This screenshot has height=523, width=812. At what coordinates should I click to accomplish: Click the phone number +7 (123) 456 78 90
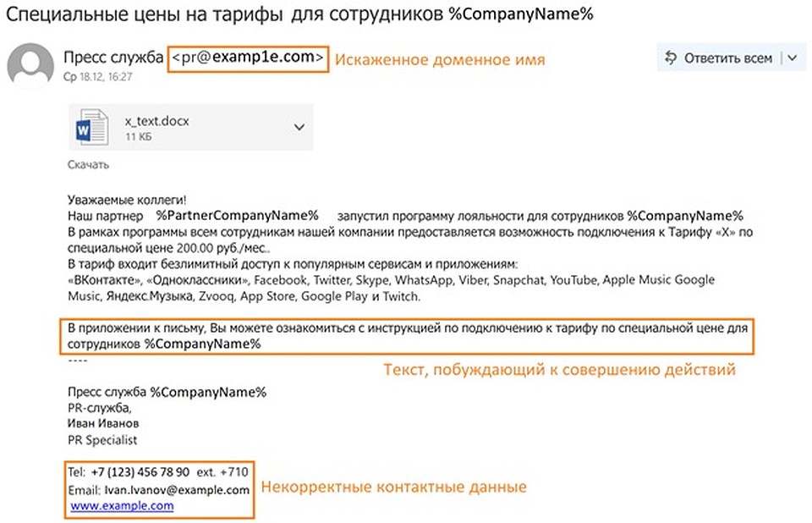pyautogui.click(x=140, y=472)
